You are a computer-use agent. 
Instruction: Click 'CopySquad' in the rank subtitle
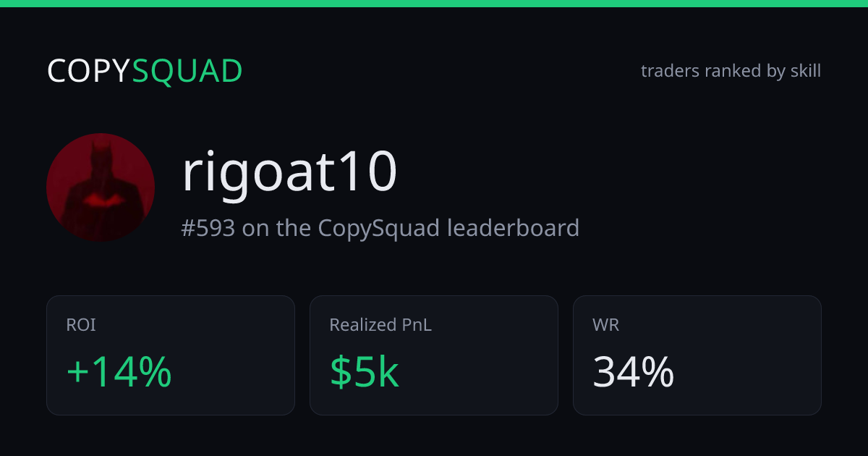[x=379, y=229]
